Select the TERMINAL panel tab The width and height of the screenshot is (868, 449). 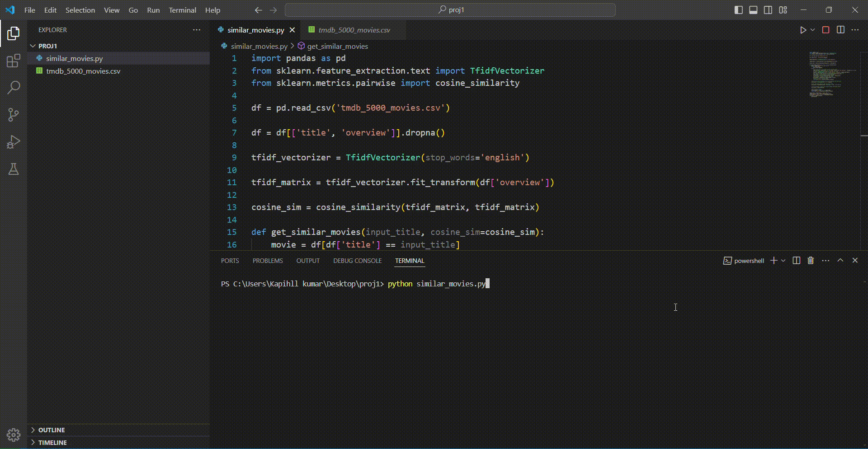pyautogui.click(x=410, y=261)
